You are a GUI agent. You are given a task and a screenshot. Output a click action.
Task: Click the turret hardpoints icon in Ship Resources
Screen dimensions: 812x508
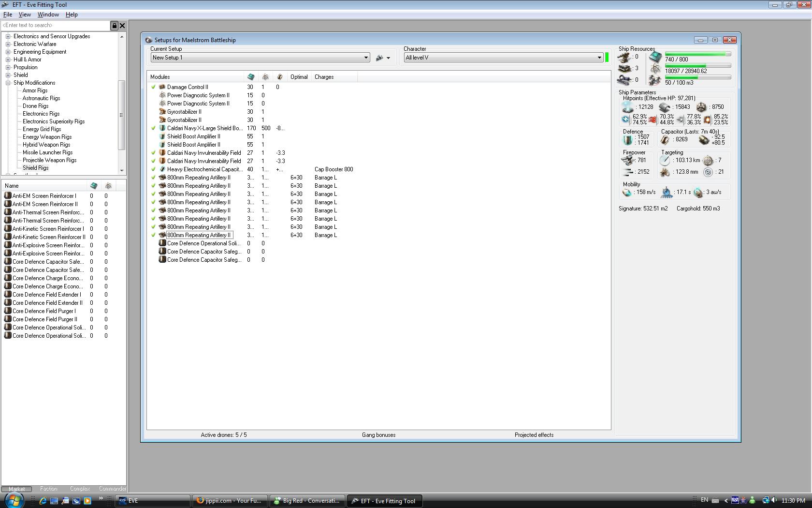pos(624,57)
